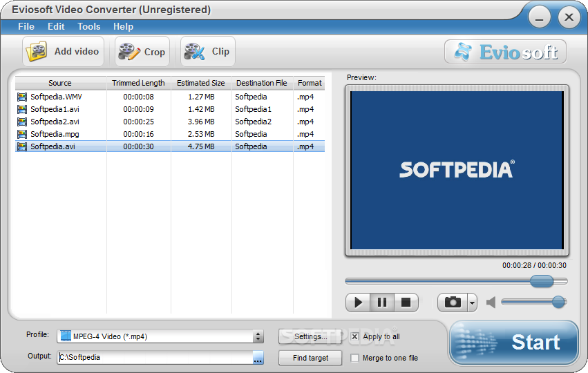Open the Edit menu
588x373 pixels.
(56, 27)
